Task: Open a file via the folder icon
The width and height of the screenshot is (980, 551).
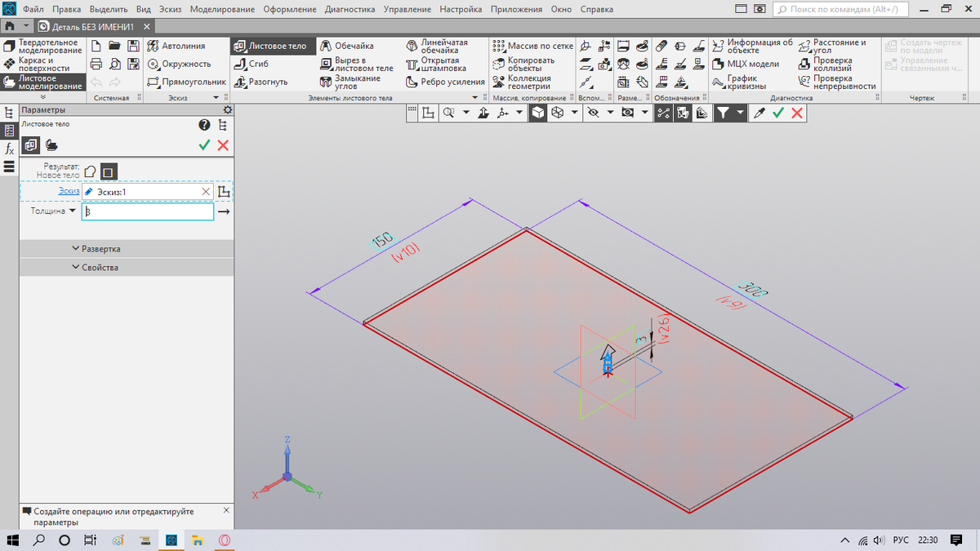Action: tap(115, 46)
